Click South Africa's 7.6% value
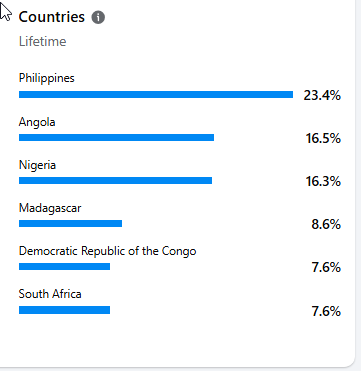 coord(326,312)
